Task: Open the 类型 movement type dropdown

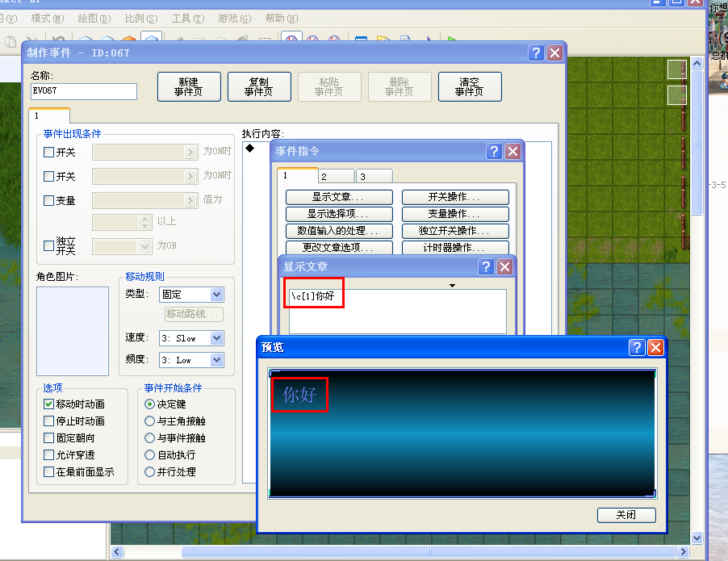Action: (216, 295)
